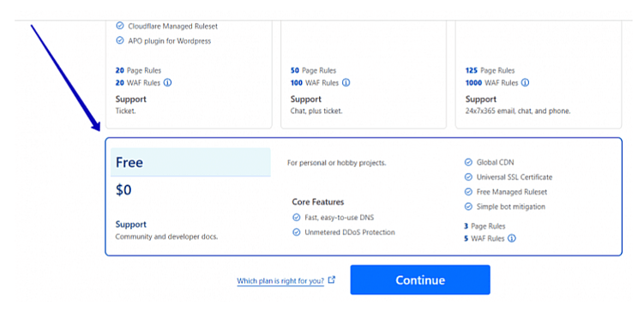This screenshot has height=336, width=644.
Task: Click '1000 WAF Rules' text
Action: tap(491, 82)
